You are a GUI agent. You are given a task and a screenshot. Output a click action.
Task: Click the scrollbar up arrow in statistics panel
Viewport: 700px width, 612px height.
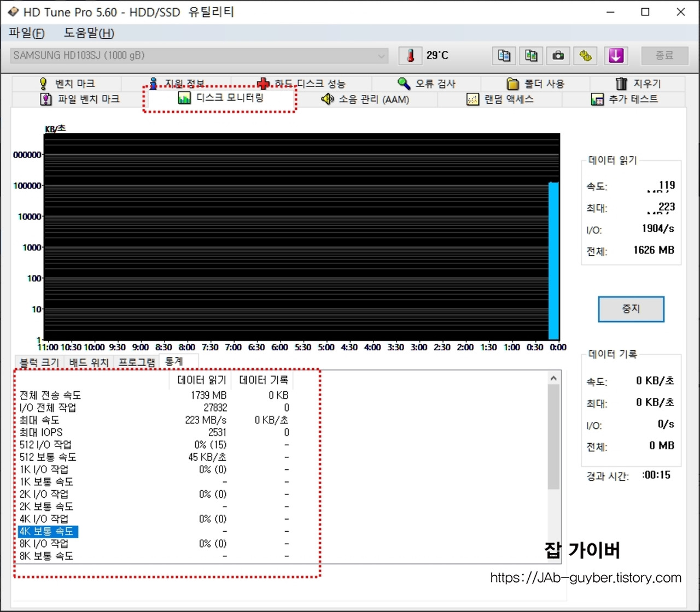coord(553,377)
